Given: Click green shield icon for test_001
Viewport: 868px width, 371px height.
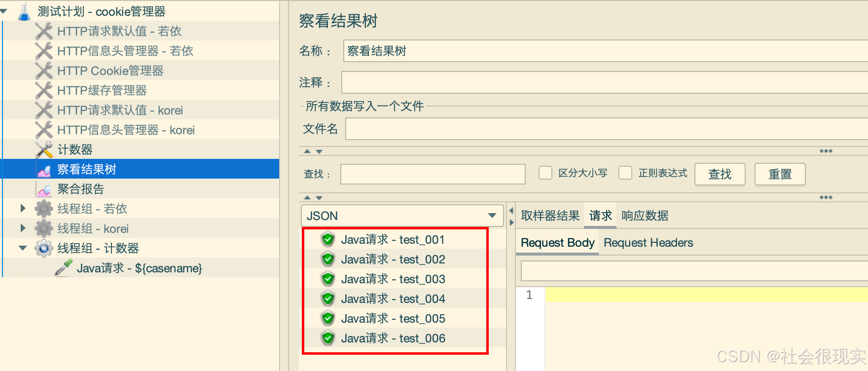Looking at the screenshot, I should (x=328, y=239).
